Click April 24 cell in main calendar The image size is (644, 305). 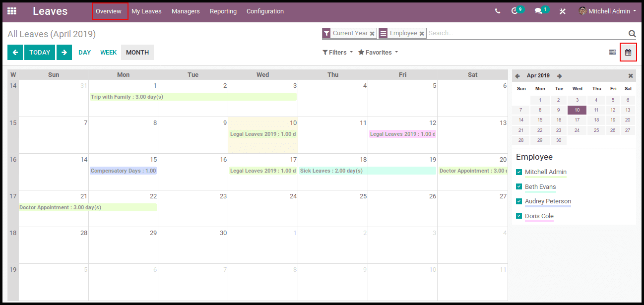click(x=263, y=209)
